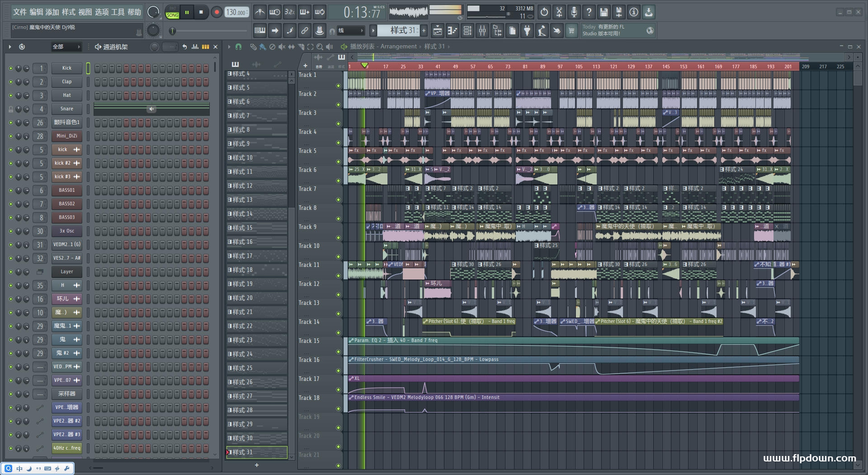Open the piano roll view icon
Viewport: 868px width, 475px height.
452,31
